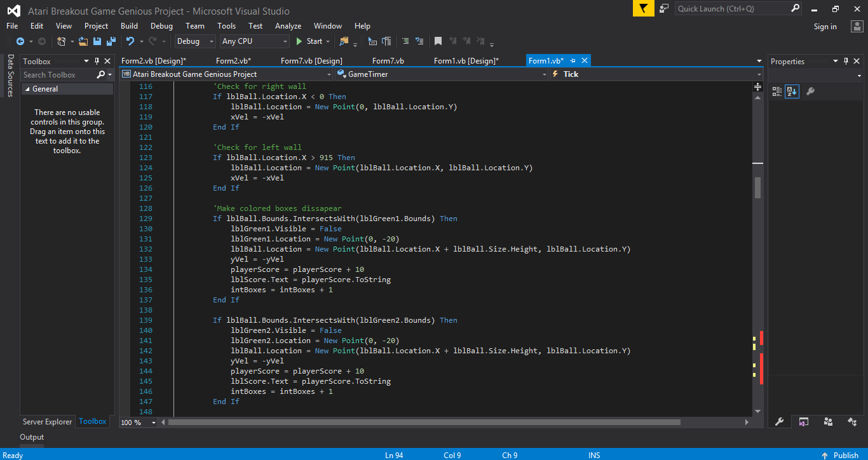Open the Undo history dropdown arrow

click(x=140, y=41)
